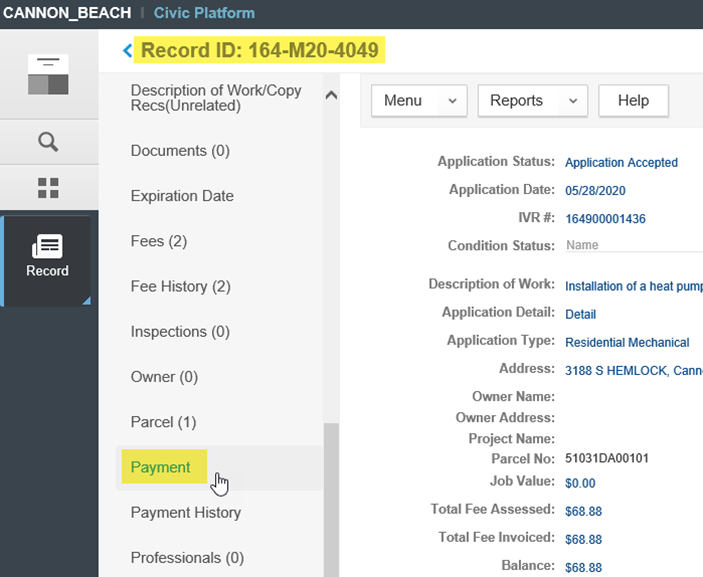Screen dimensions: 703x577
Task: Open the Inspections (0) section
Action: click(180, 331)
